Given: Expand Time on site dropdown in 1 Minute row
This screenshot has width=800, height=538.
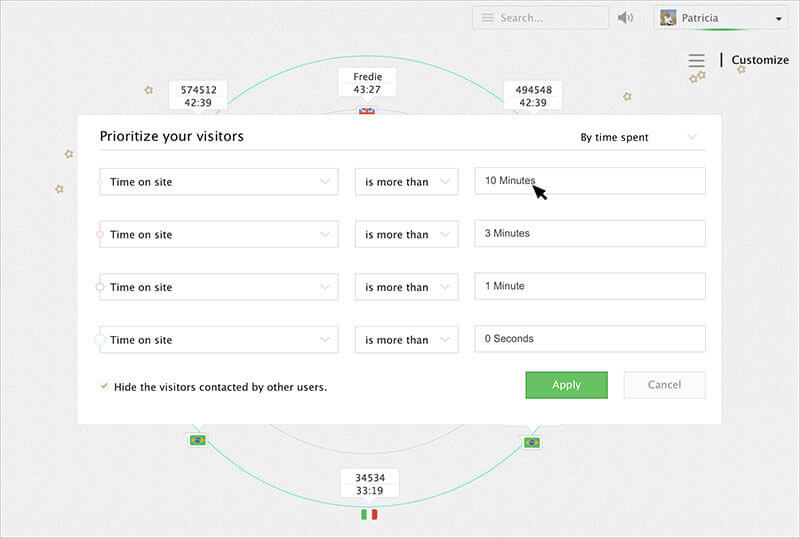Looking at the screenshot, I should 219,287.
